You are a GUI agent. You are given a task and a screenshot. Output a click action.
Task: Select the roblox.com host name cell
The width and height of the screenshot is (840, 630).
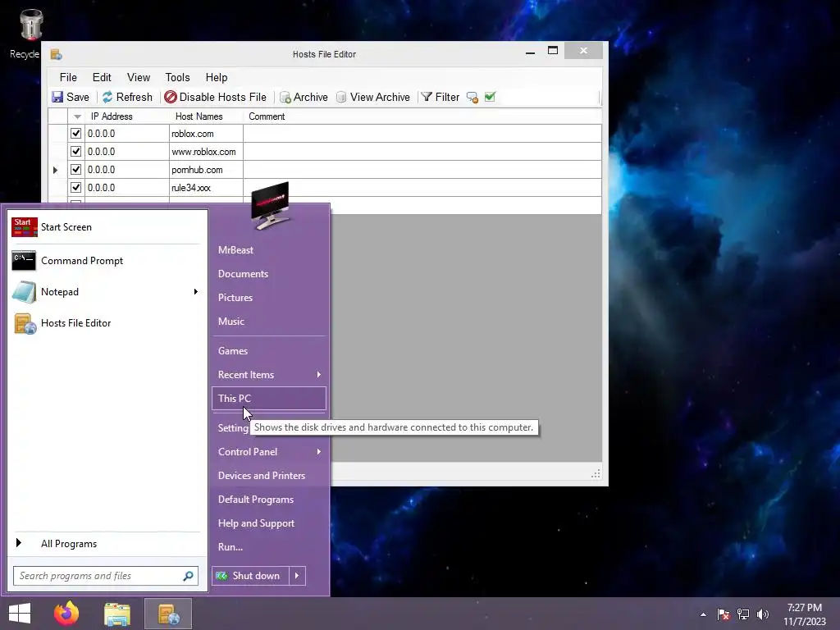click(x=206, y=134)
